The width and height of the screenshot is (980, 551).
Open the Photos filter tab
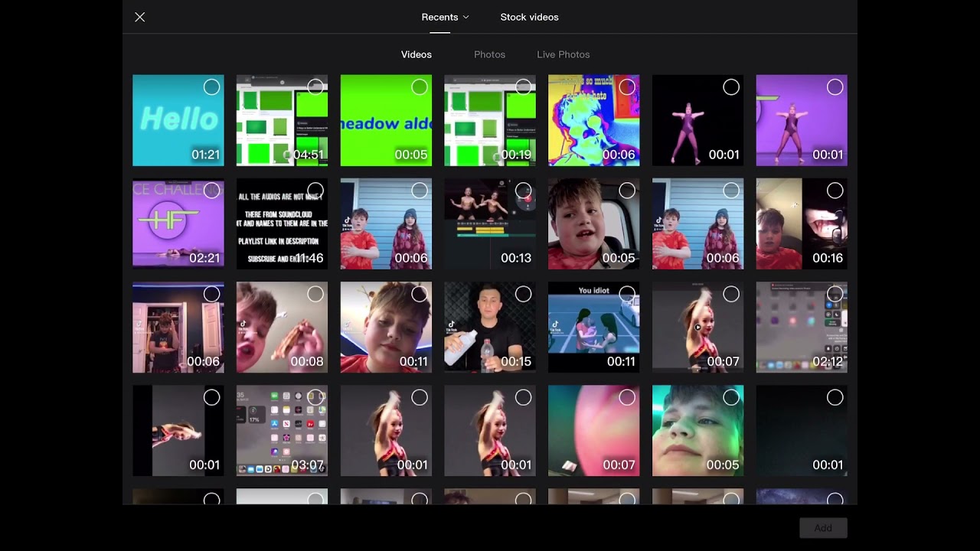point(489,54)
